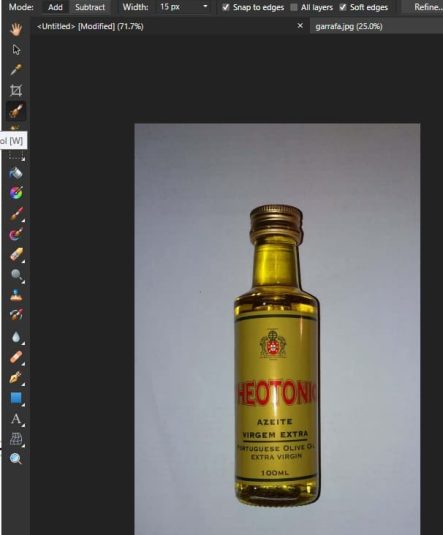Screen dimensions: 443x535
Task: Choose the rectangular Marquee selection tool
Action: click(x=16, y=156)
